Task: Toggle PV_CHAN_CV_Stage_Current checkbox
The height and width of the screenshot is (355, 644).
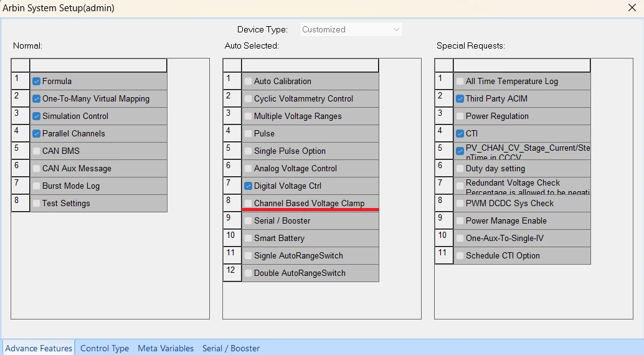Action: [x=460, y=151]
